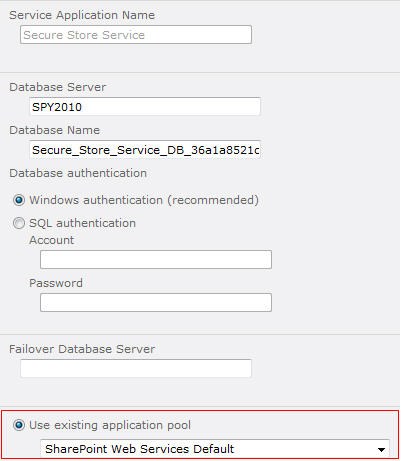Choose the SQL authentication radio button
The image size is (401, 461).
[19, 223]
